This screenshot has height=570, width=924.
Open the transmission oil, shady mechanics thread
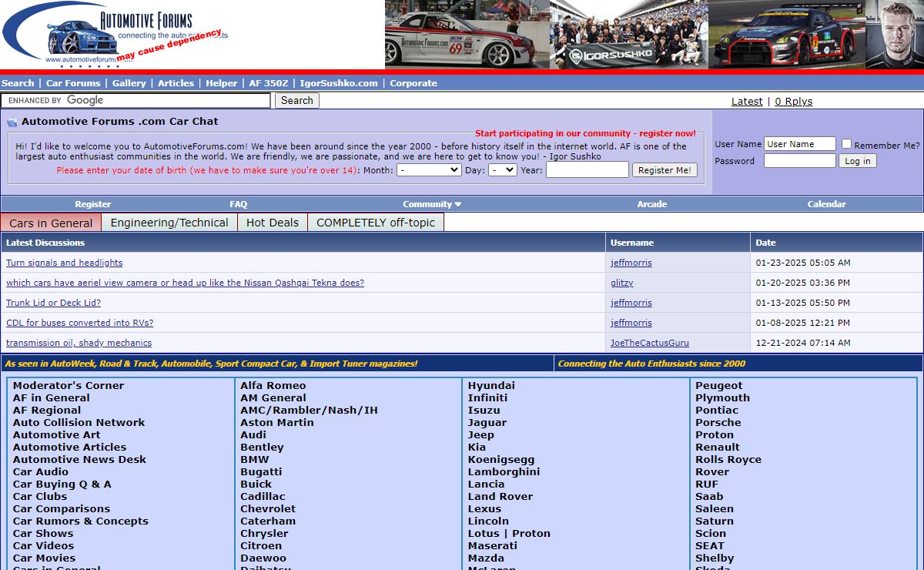pyautogui.click(x=79, y=343)
